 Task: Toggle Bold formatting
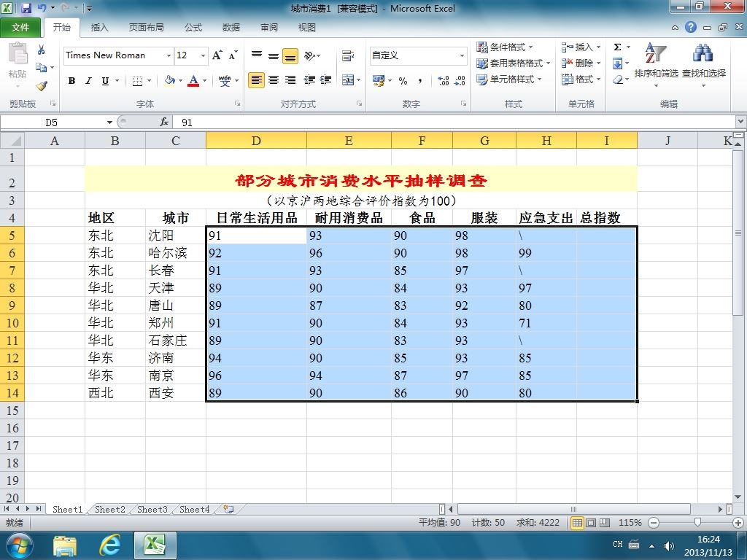[x=71, y=80]
